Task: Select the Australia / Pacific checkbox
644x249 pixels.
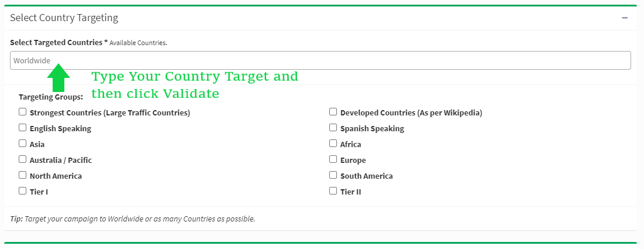Action: [x=23, y=159]
